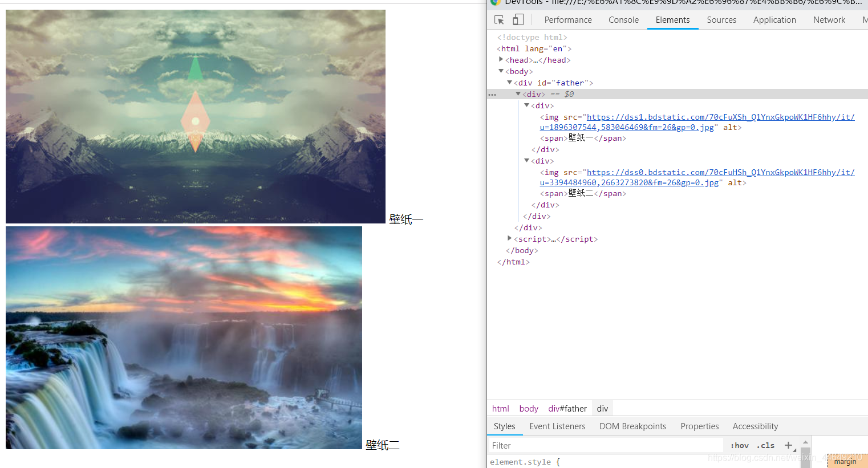Select the html lang en line
Viewport: 868px width, 468px height.
534,48
